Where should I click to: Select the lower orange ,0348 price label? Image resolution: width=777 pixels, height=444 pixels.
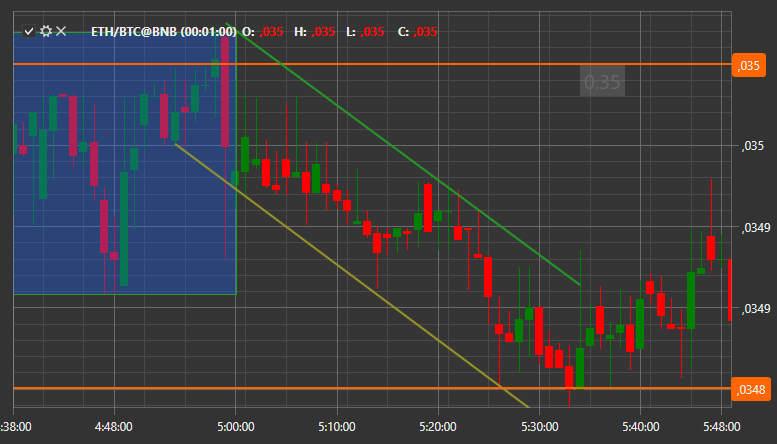point(750,389)
